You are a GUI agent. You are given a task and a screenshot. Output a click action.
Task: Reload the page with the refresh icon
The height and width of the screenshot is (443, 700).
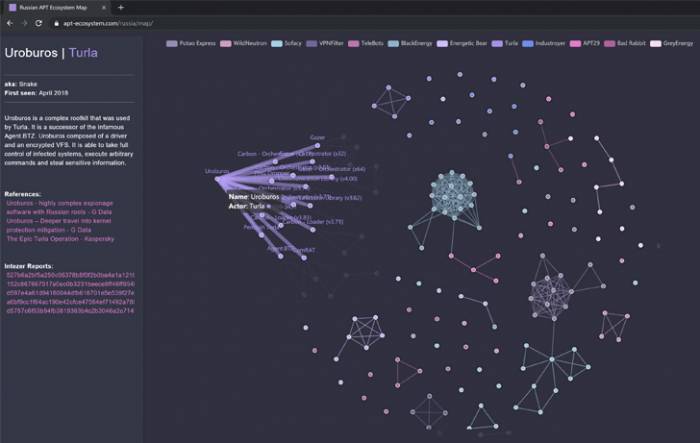(x=39, y=22)
